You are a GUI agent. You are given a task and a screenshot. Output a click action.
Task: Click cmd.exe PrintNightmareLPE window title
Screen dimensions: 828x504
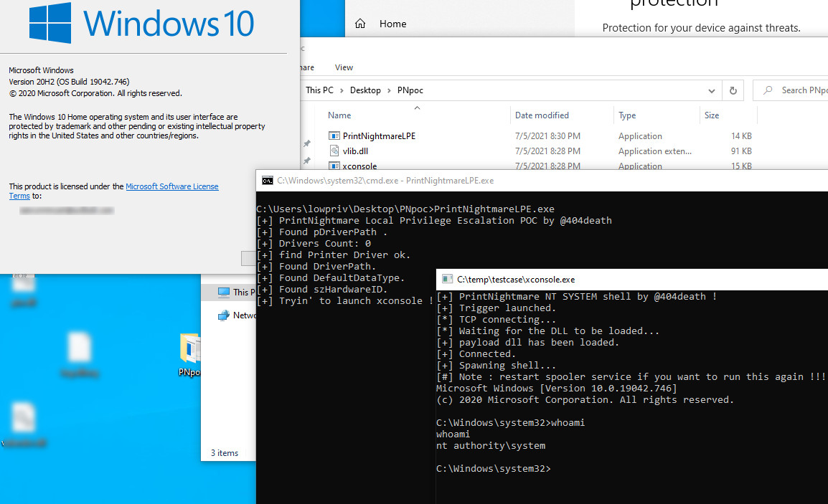385,181
